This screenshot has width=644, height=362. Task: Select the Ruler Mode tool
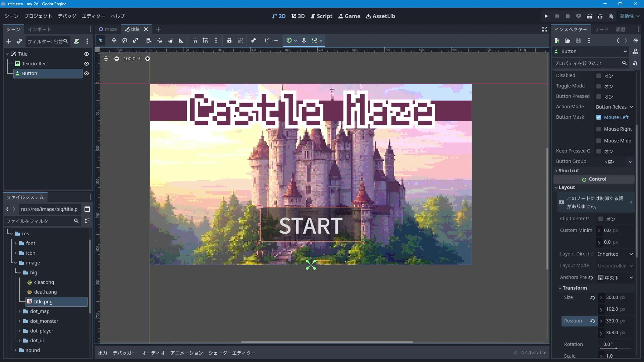(x=181, y=41)
